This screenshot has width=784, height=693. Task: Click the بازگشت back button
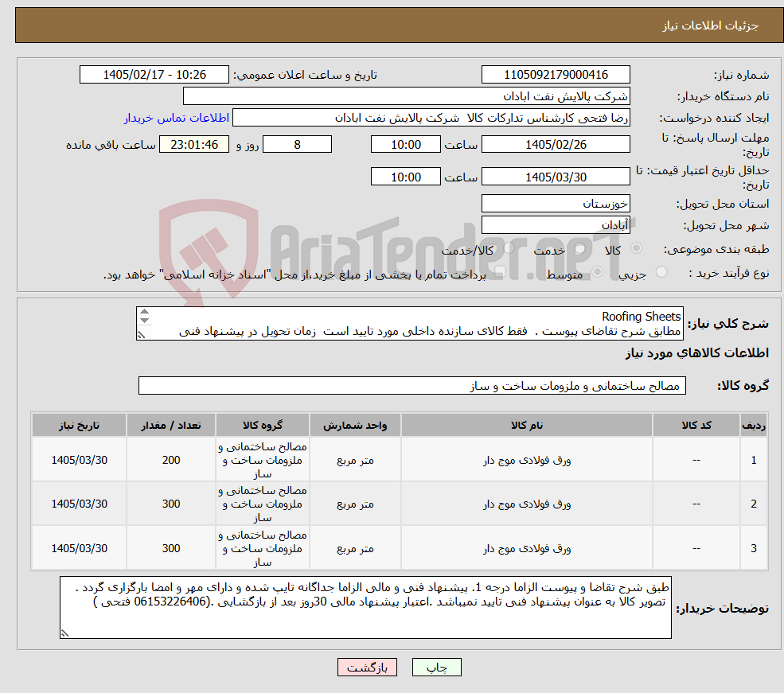pyautogui.click(x=367, y=668)
